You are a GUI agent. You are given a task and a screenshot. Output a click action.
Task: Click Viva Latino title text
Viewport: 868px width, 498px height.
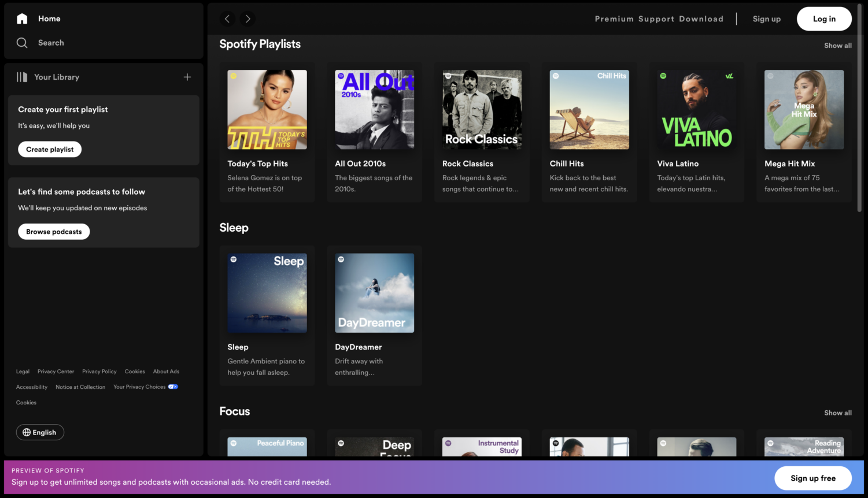[x=678, y=163]
